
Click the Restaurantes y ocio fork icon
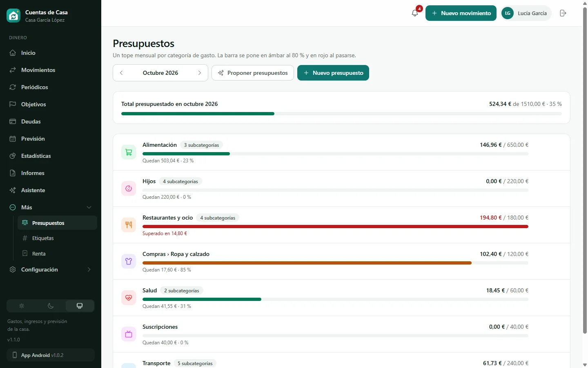tap(129, 225)
